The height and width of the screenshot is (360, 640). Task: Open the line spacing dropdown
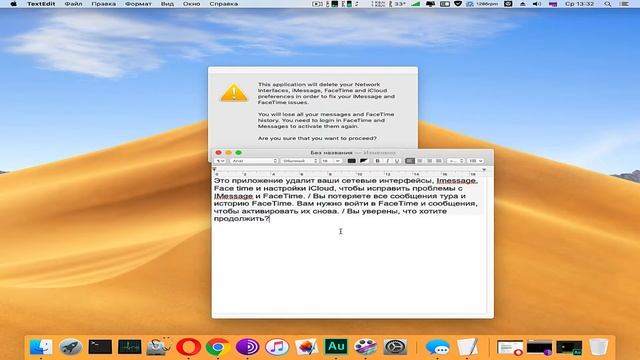pyautogui.click(x=456, y=161)
